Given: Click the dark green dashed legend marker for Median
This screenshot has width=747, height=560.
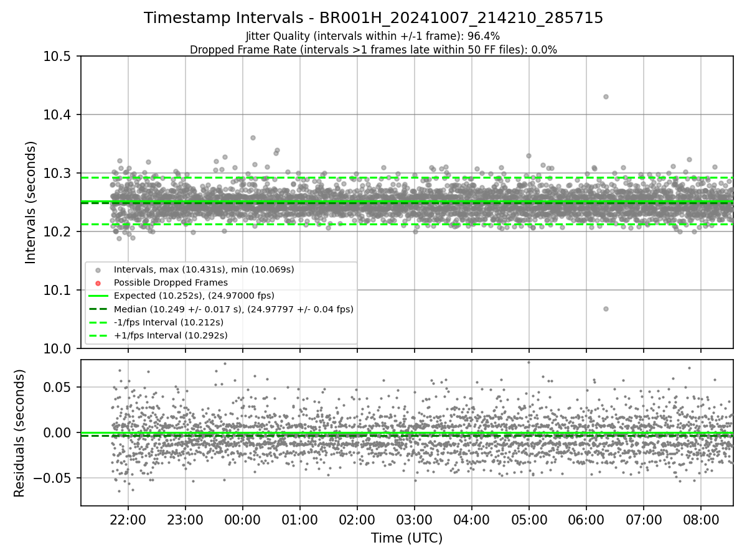Looking at the screenshot, I should [98, 309].
